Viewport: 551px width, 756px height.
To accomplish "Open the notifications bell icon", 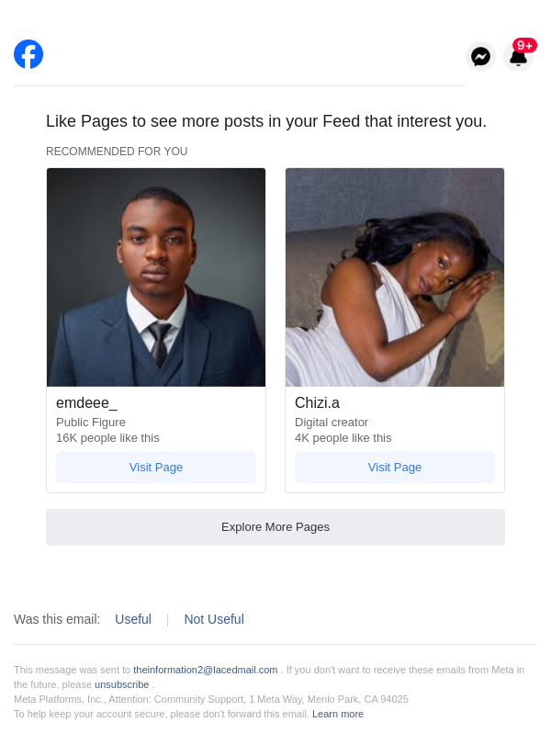I will point(518,59).
